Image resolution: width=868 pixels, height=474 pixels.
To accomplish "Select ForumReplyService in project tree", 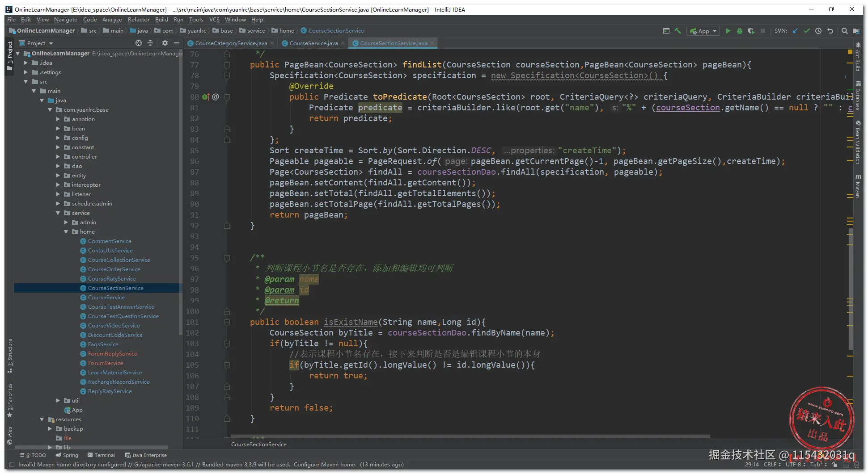I will point(112,354).
